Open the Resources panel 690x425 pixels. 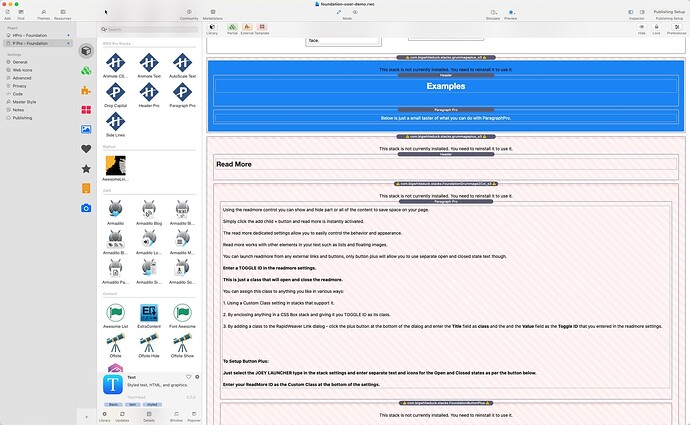pyautogui.click(x=62, y=12)
